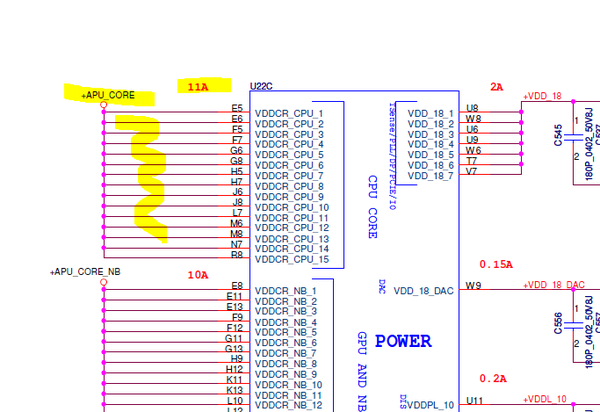This screenshot has height=412, width=600.
Task: Select capacitor C545 designator
Action: [x=558, y=134]
